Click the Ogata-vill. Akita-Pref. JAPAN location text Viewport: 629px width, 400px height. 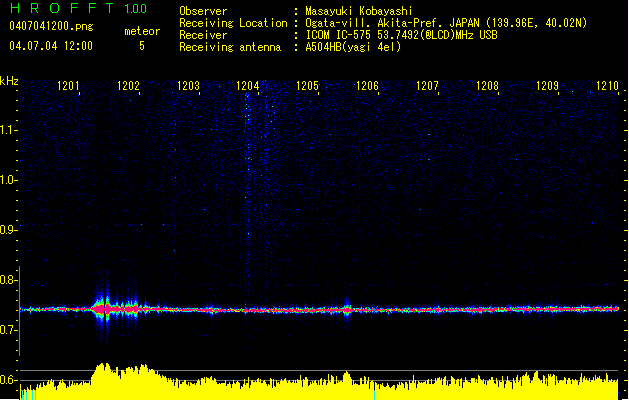point(446,23)
